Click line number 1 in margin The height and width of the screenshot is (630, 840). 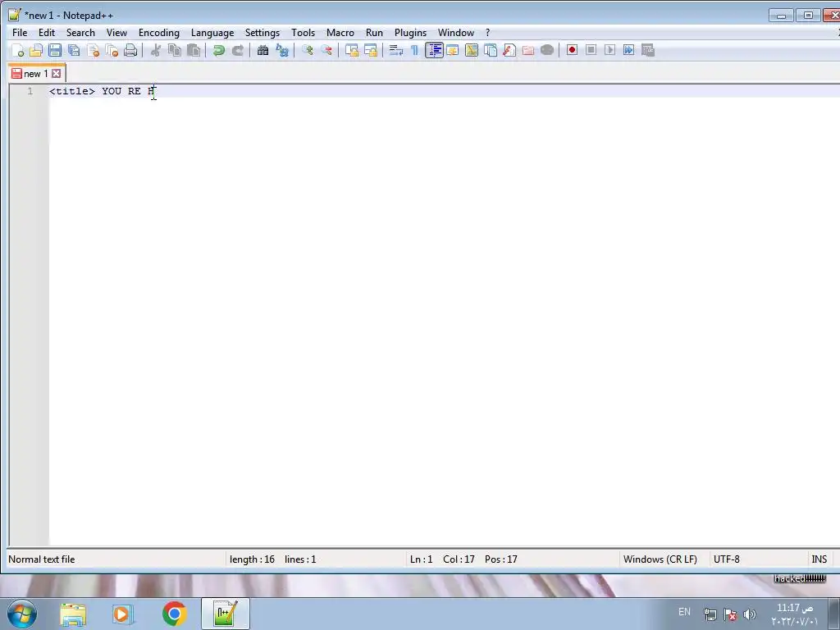pyautogui.click(x=30, y=91)
